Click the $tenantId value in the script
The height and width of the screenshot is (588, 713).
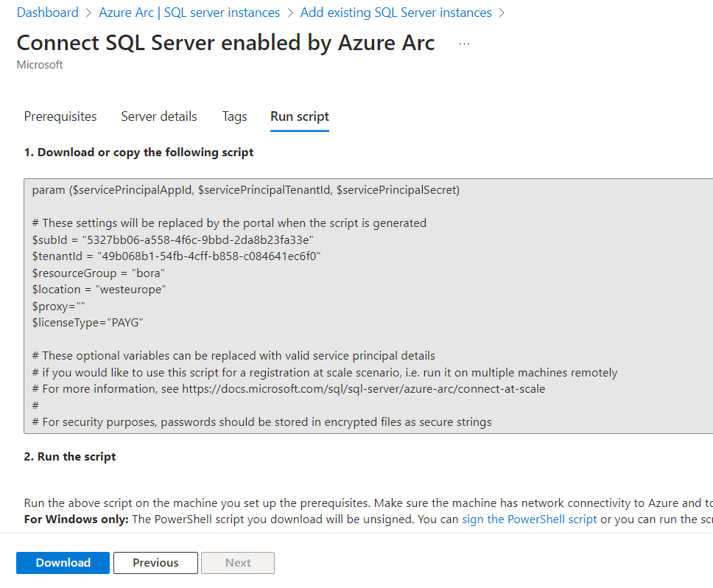tap(208, 256)
